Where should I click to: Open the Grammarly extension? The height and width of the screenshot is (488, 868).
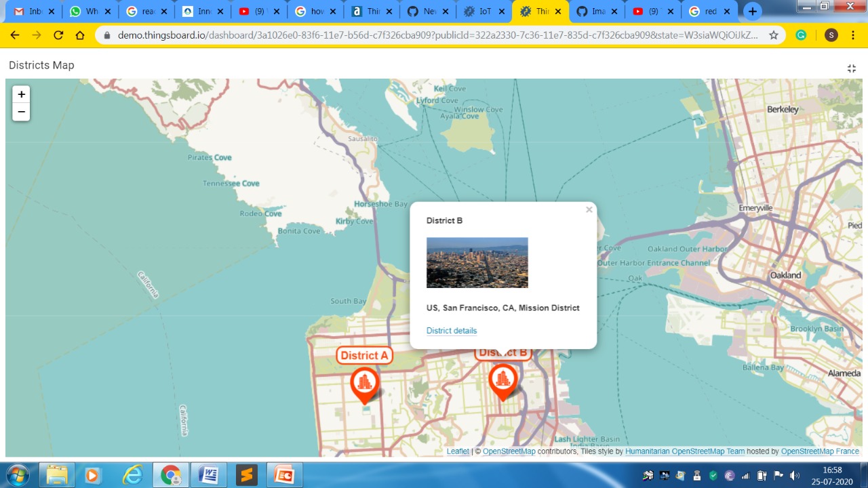(x=801, y=35)
